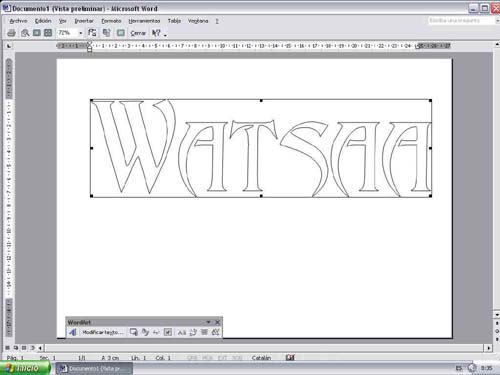Open the Insertar menu

point(84,21)
